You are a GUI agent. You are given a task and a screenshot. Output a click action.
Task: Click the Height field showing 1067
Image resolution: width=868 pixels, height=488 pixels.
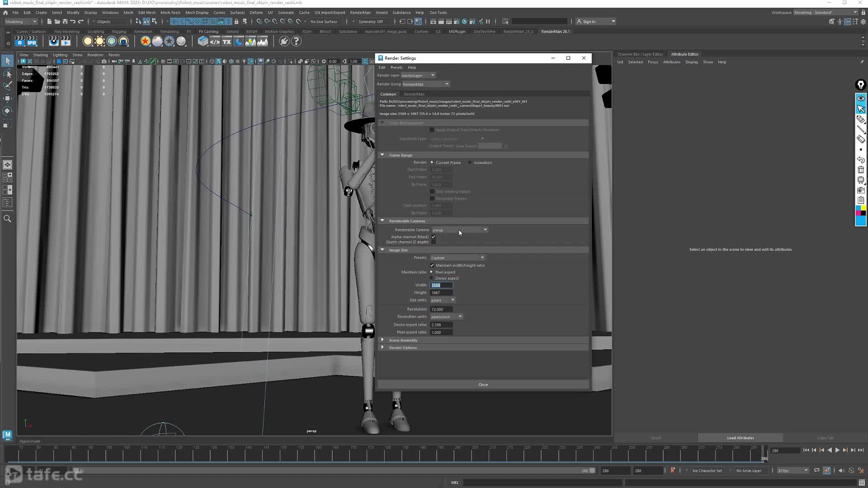point(441,293)
